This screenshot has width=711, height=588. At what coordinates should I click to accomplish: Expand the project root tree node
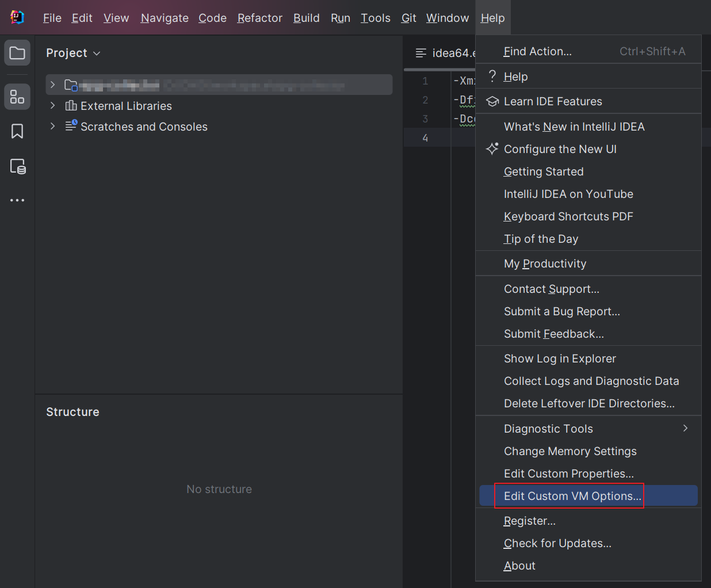click(52, 85)
